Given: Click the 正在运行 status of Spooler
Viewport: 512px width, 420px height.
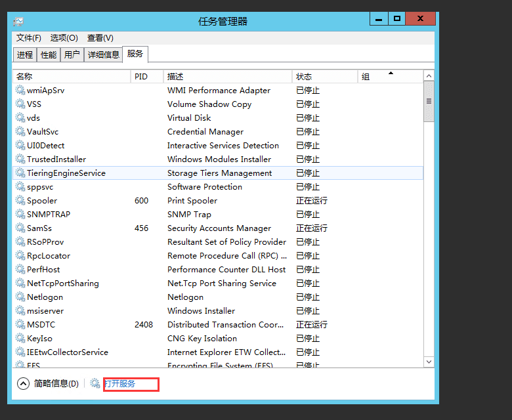Looking at the screenshot, I should tap(312, 200).
